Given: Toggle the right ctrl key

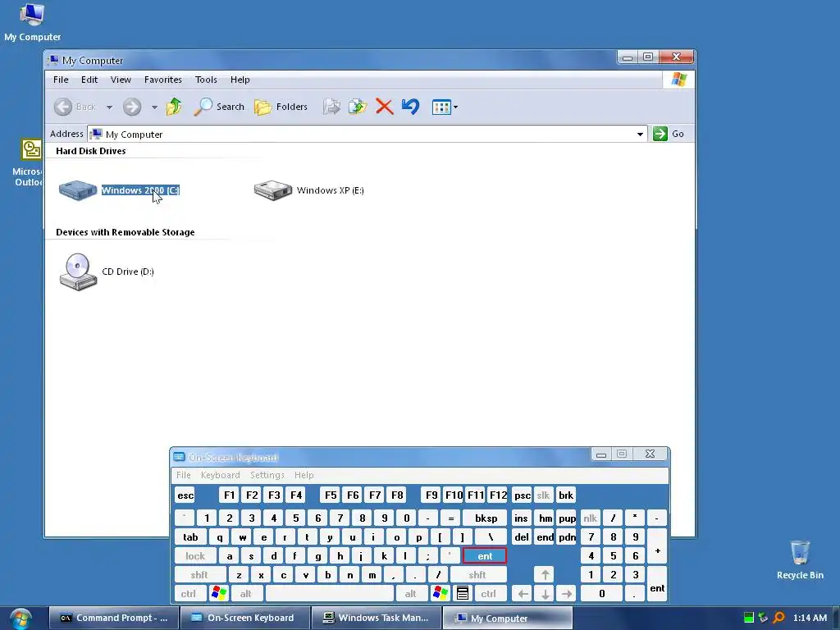Looking at the screenshot, I should [489, 594].
